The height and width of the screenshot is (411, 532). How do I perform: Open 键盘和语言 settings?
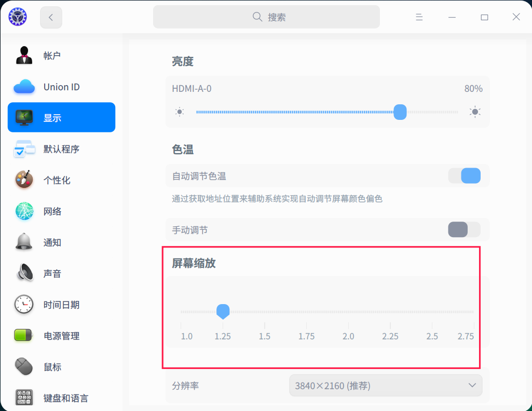[x=61, y=398]
